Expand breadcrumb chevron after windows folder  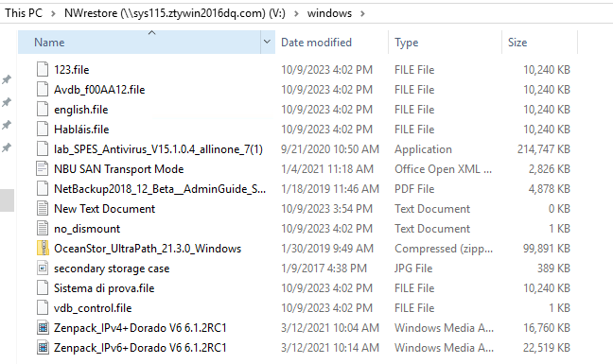click(363, 13)
